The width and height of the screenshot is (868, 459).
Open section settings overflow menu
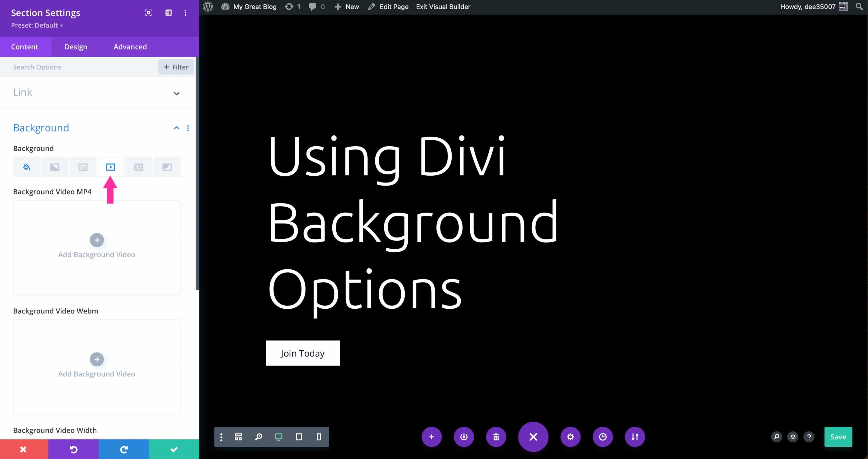coord(185,13)
